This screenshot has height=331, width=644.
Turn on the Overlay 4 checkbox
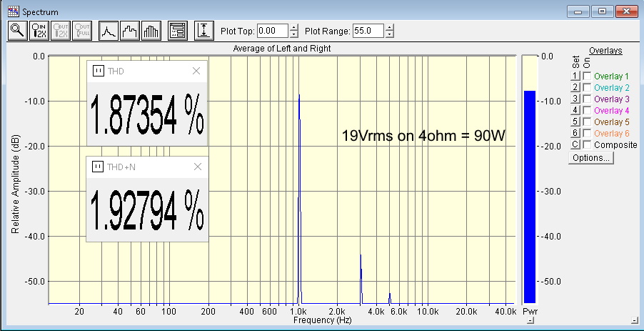pyautogui.click(x=587, y=110)
